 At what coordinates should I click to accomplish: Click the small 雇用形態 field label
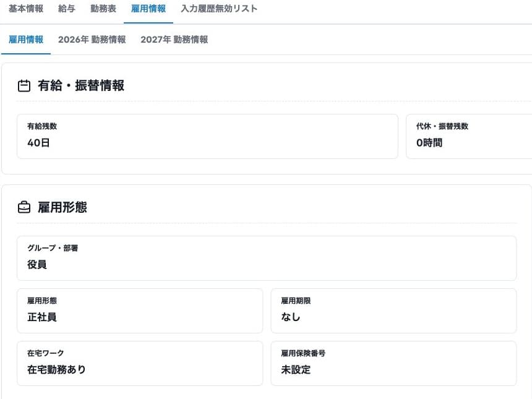pos(42,301)
